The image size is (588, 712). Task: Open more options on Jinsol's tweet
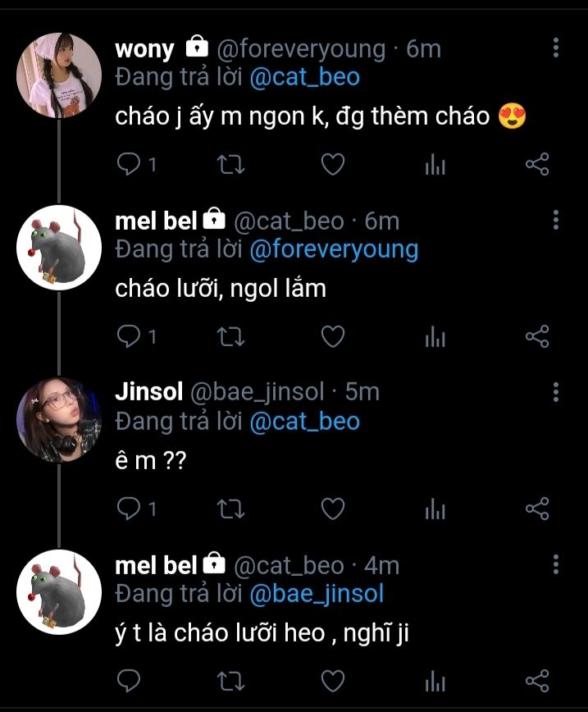tap(556, 391)
